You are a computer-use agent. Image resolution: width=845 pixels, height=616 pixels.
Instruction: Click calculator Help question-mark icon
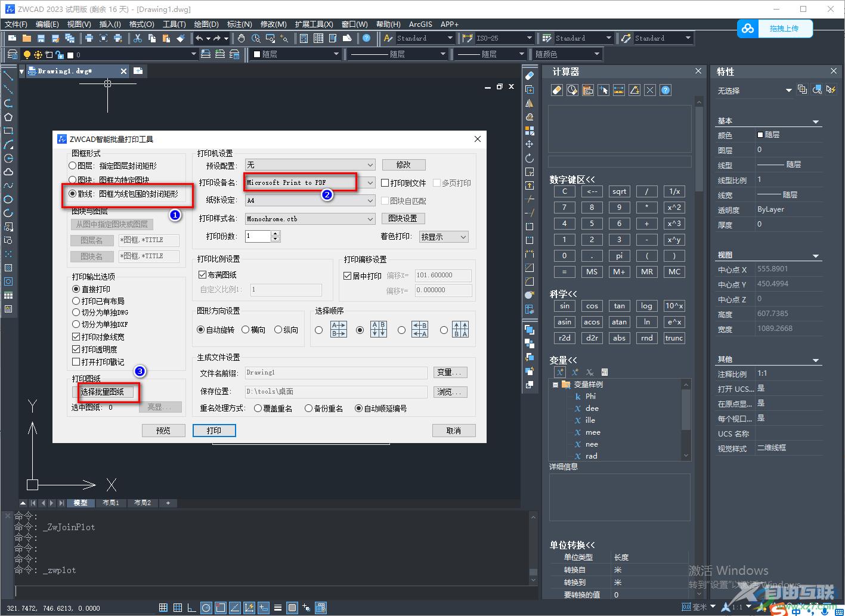point(666,90)
